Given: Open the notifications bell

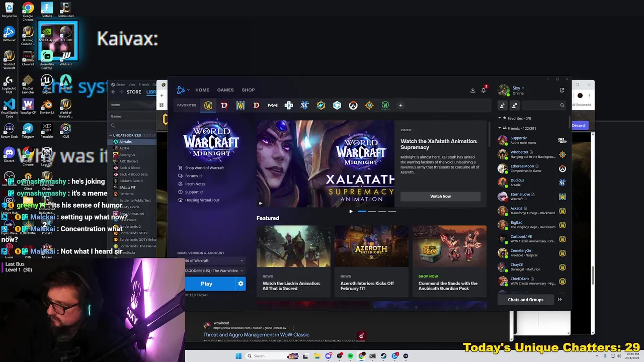Looking at the screenshot, I should point(484,90).
